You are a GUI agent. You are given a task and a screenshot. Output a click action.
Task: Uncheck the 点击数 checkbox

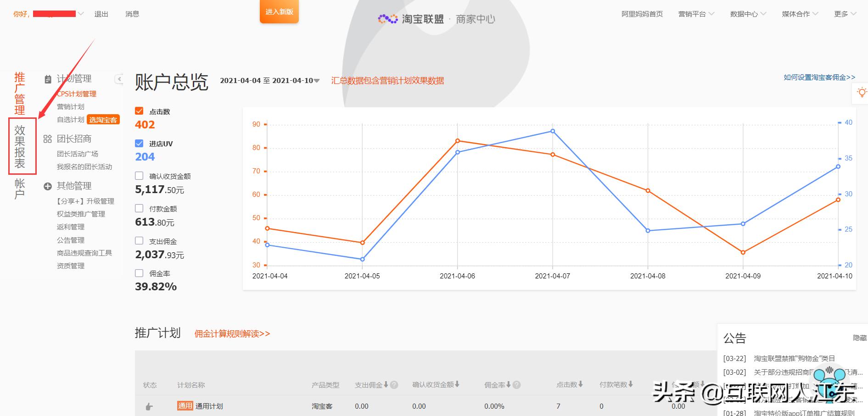click(140, 111)
